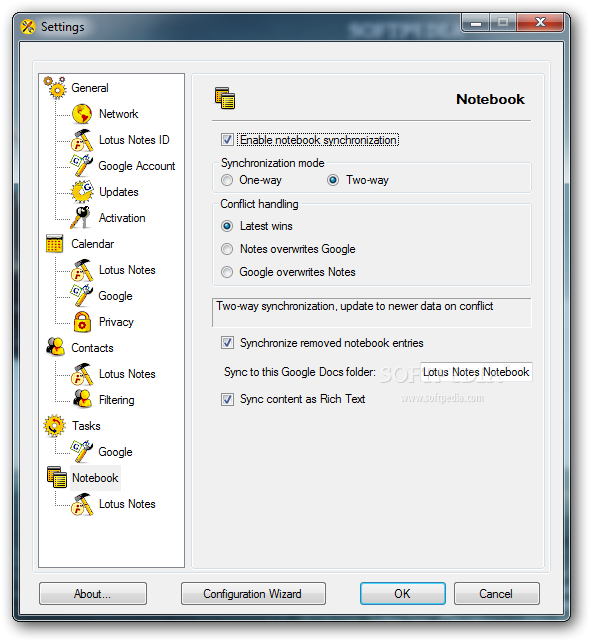Toggle Sync content as Rich Text
This screenshot has height=642, width=591.
tap(227, 399)
